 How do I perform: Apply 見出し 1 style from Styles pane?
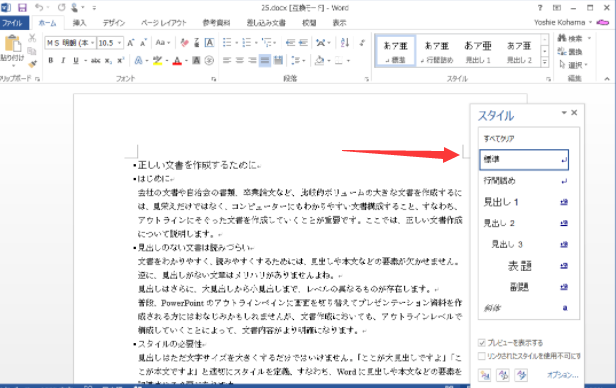524,202
